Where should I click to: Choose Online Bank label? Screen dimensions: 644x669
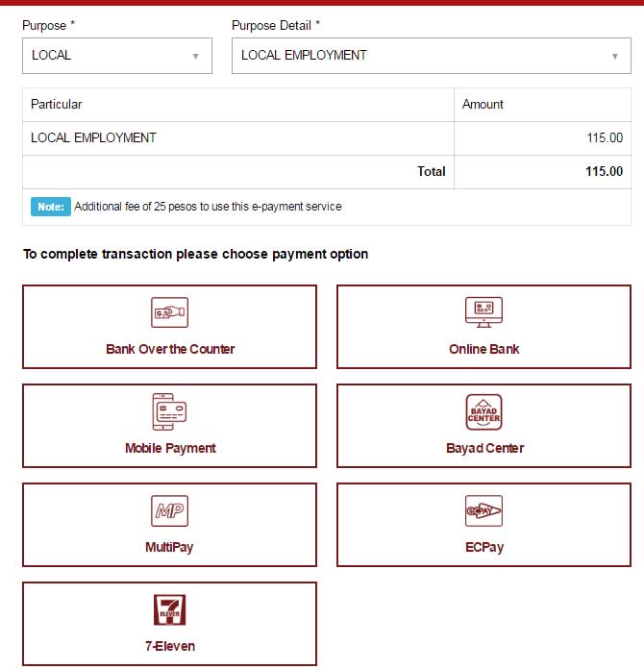point(483,349)
